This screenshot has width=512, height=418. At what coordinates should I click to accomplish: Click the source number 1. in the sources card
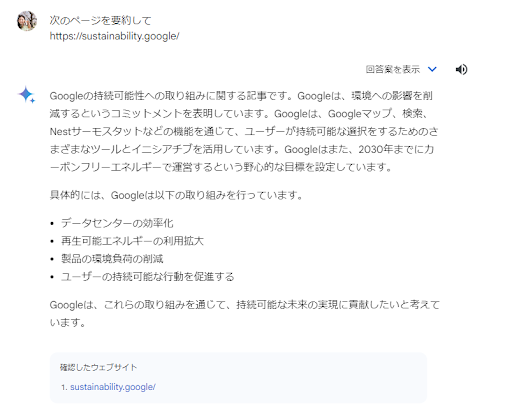pyautogui.click(x=64, y=387)
